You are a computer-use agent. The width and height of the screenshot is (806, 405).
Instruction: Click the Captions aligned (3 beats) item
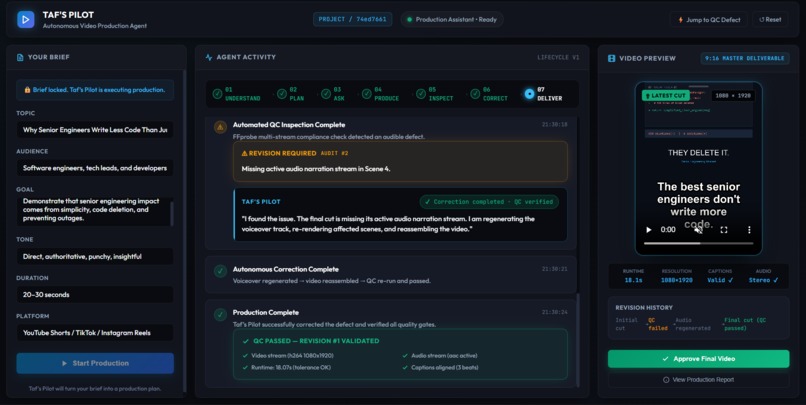[x=441, y=367]
